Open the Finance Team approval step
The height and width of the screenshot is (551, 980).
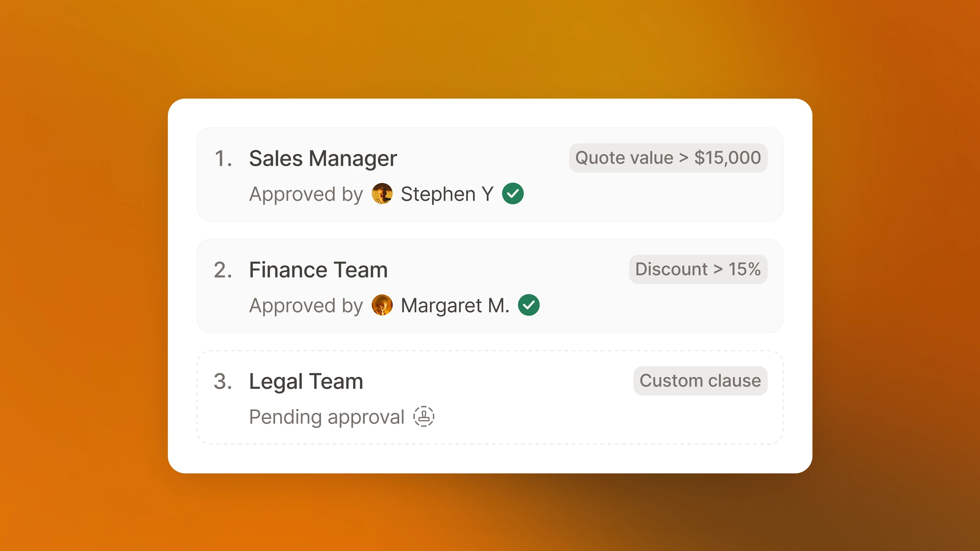(x=490, y=286)
